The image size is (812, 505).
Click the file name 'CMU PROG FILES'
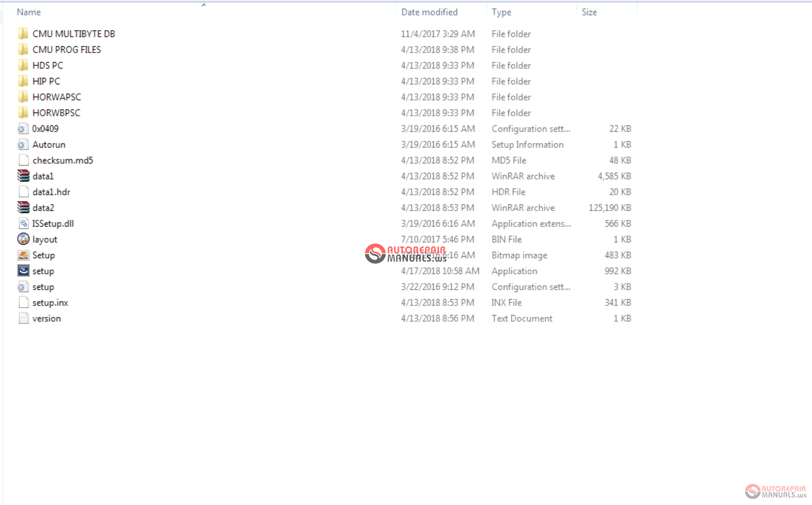[x=67, y=50]
